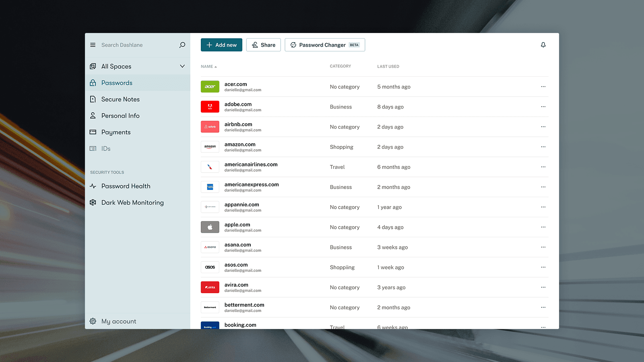Screen dimensions: 644x362
Task: Click the Apple logo icon
Action: click(210, 227)
